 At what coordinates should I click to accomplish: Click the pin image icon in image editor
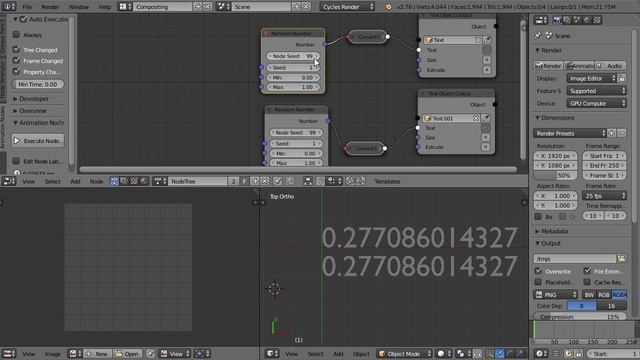click(x=150, y=354)
